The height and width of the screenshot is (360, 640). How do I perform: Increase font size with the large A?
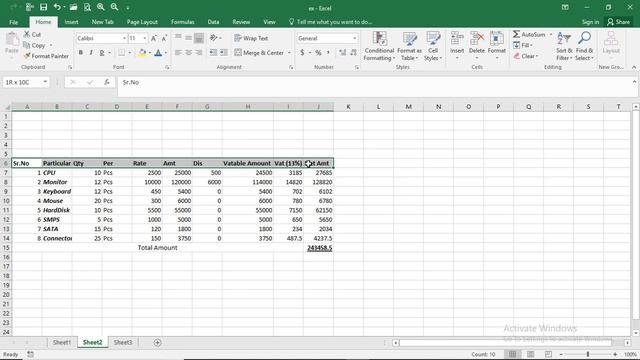(153, 38)
